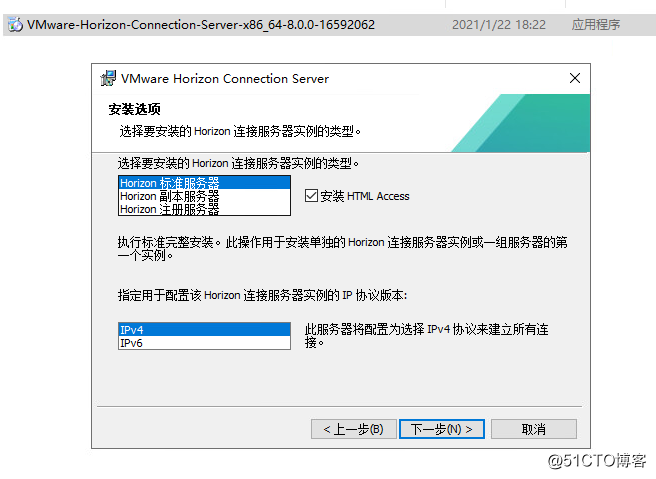This screenshot has height=479, width=656.
Task: Toggle the 安装 HTML Access checkbox
Action: 311,196
